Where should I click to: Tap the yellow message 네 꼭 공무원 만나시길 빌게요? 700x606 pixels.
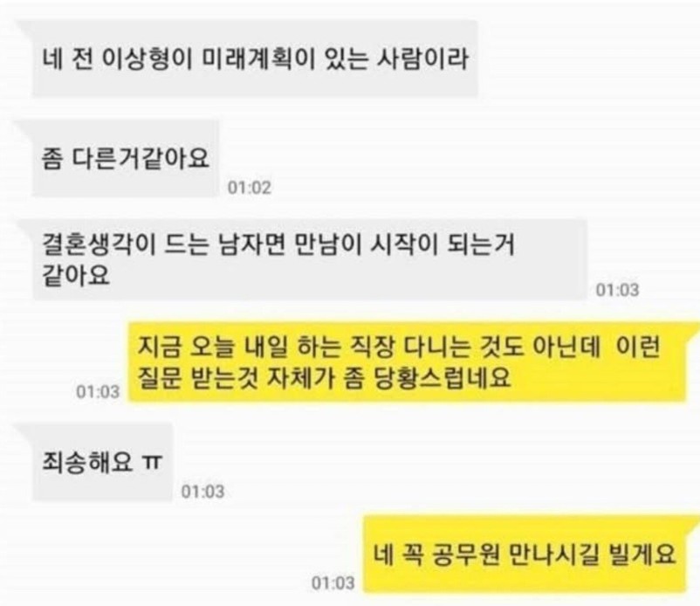[x=524, y=554]
